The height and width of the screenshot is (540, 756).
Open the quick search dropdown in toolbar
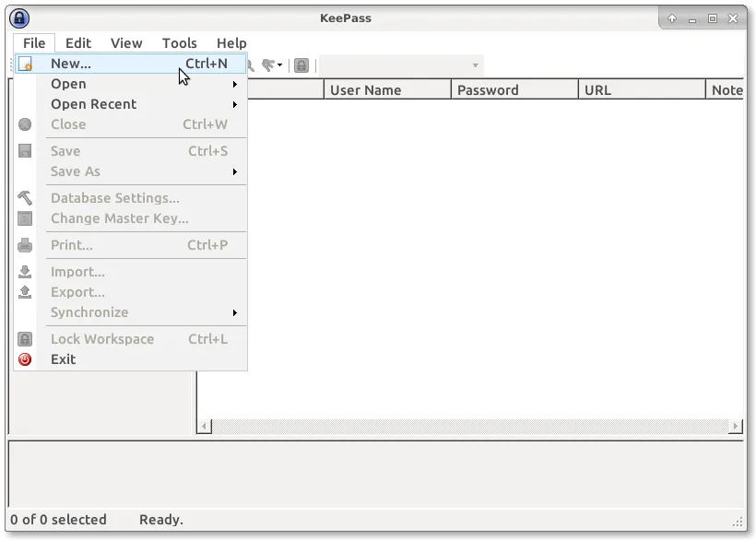(x=475, y=65)
